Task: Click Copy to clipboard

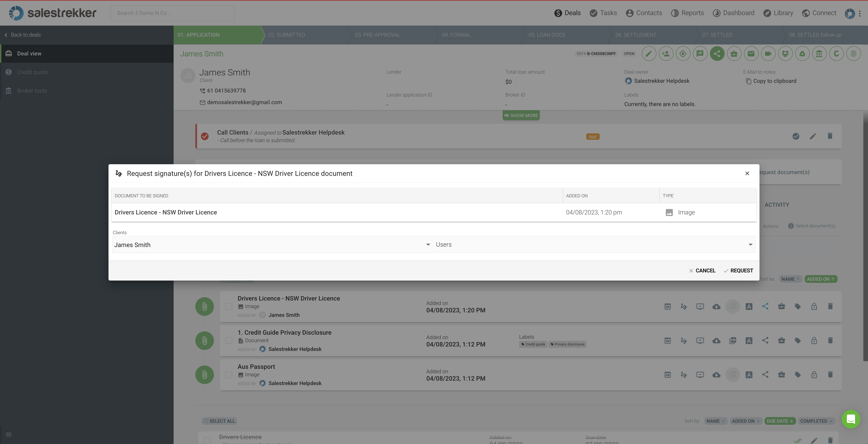Action: click(771, 81)
